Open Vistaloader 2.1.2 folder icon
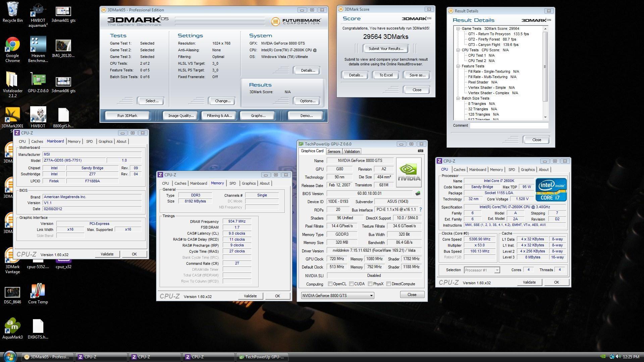 pyautogui.click(x=12, y=84)
